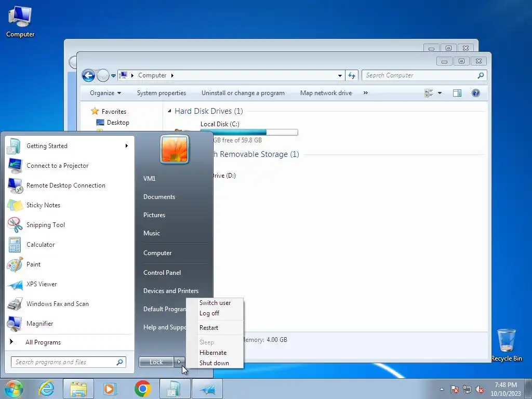
Task: Open Google Chrome from taskbar
Action: pos(142,389)
